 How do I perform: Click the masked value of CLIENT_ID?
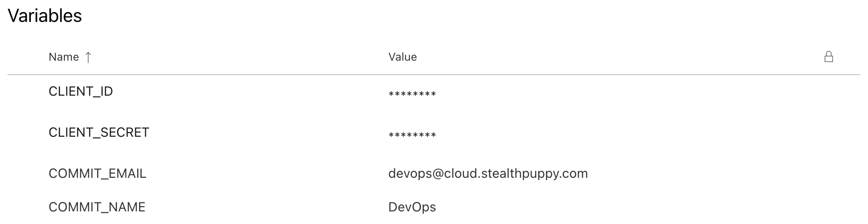(x=412, y=94)
